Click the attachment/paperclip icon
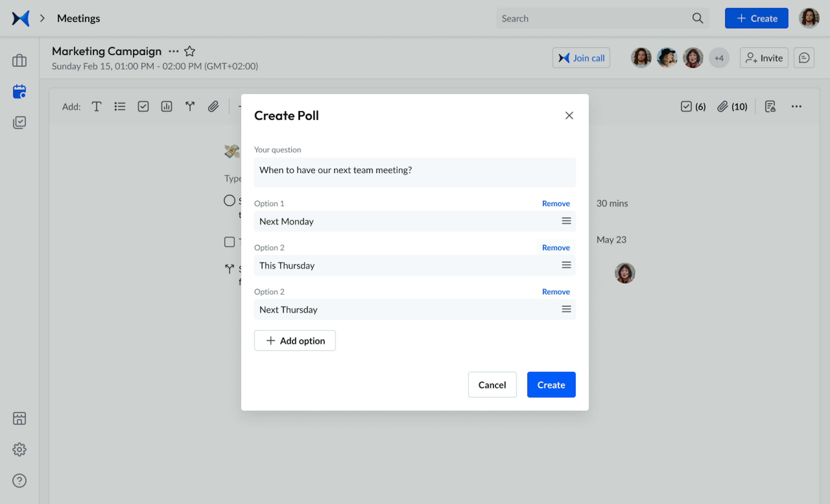Screen dimensions: 830x504 [x=213, y=106]
